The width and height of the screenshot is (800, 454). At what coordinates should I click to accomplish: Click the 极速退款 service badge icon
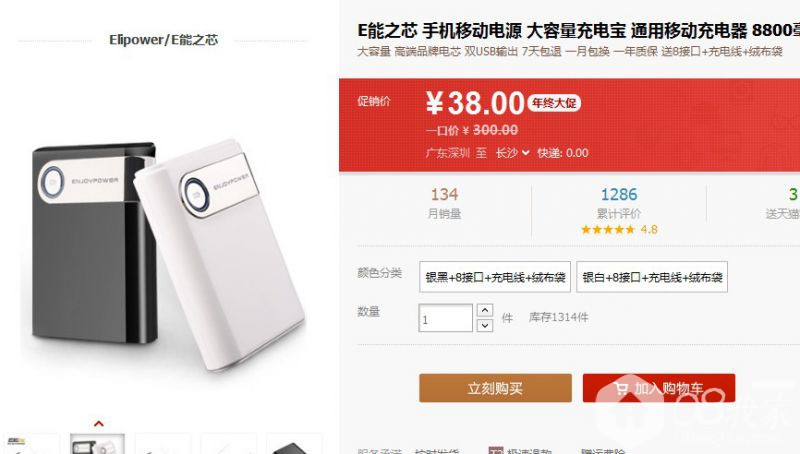pyautogui.click(x=496, y=450)
